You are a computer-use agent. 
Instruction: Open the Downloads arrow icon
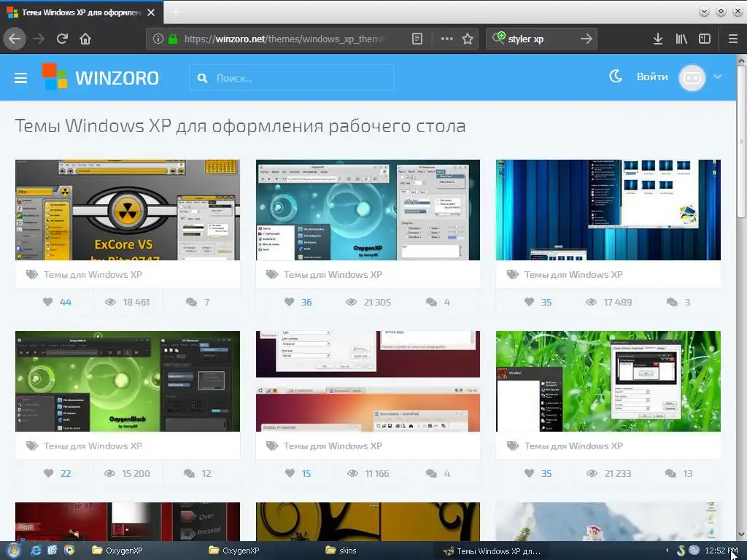[657, 39]
